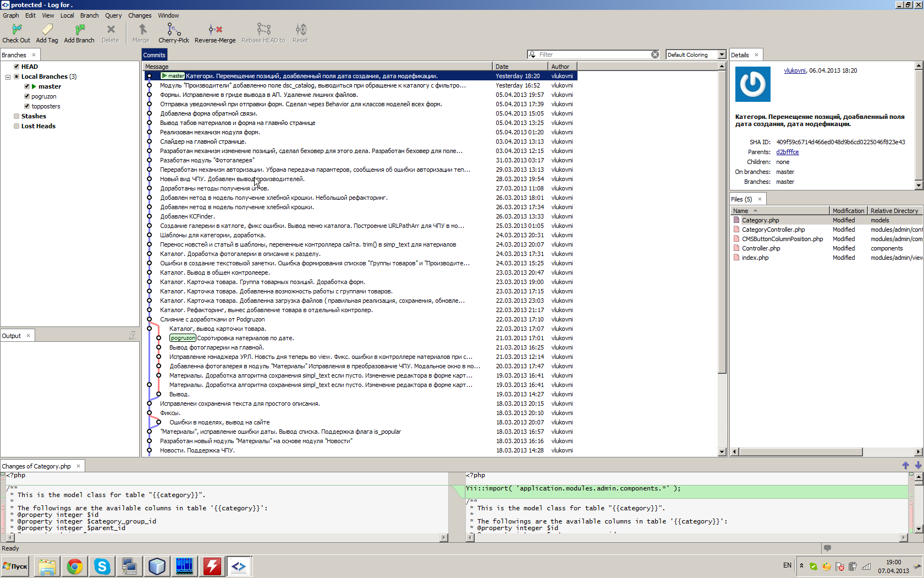Click the EN language indicator
The image size is (924, 578).
[787, 565]
